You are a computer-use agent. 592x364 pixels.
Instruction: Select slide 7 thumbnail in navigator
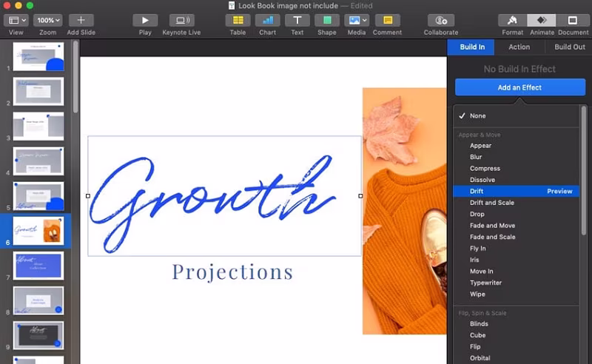[x=38, y=266]
